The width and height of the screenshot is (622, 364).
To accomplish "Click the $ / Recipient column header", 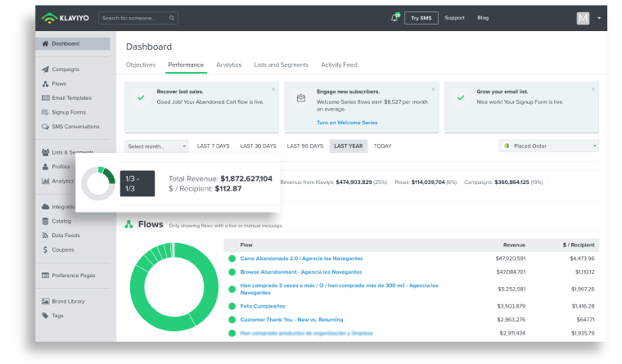I will point(579,245).
